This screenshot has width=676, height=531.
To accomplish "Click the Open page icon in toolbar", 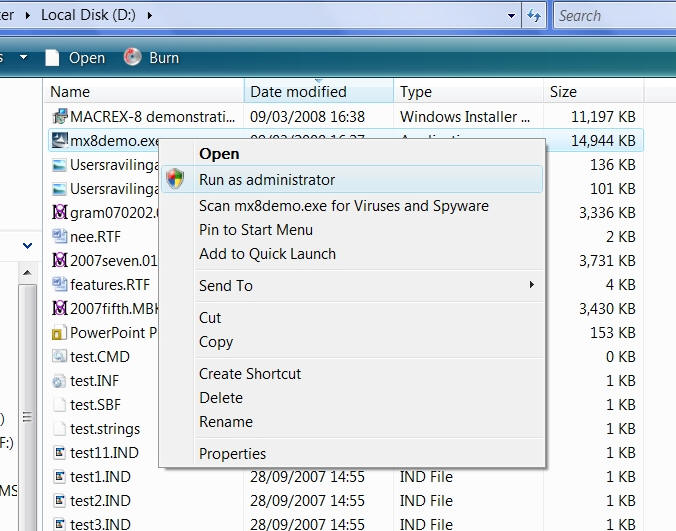I will click(x=52, y=58).
